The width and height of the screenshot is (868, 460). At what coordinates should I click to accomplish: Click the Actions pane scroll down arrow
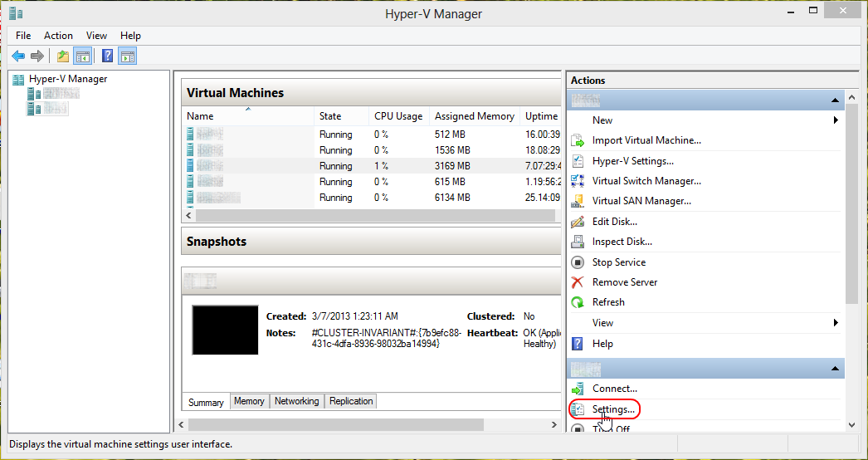[x=851, y=425]
